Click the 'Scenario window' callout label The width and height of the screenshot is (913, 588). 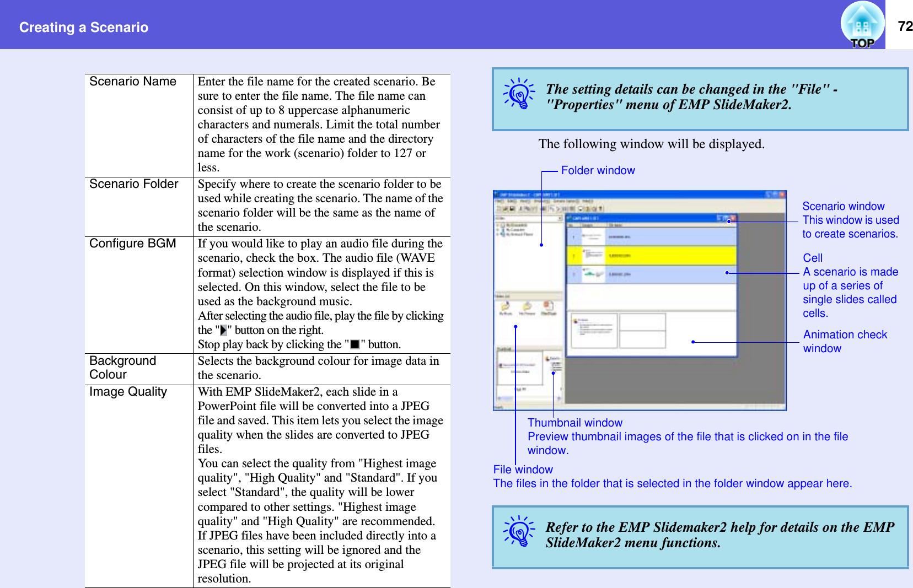pyautogui.click(x=843, y=206)
